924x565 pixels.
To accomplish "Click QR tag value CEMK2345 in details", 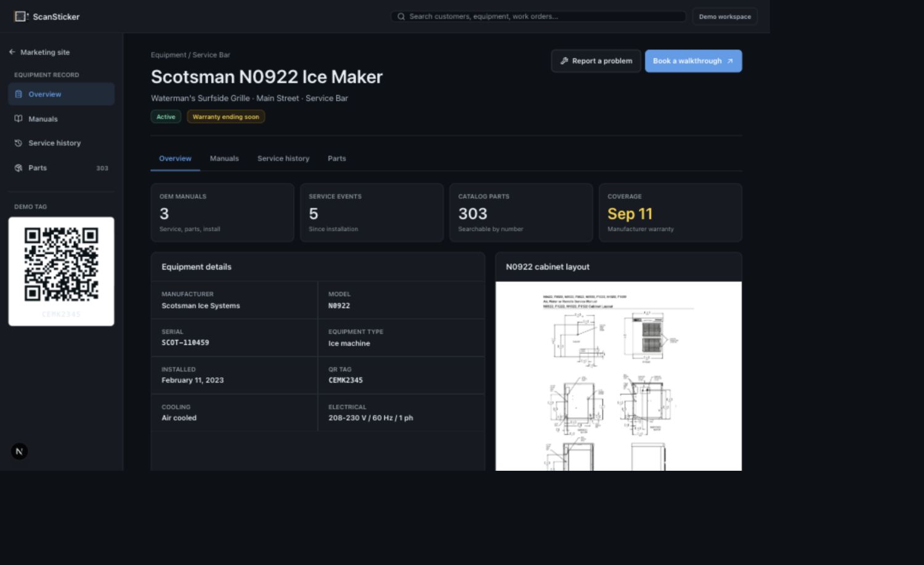I will 346,380.
